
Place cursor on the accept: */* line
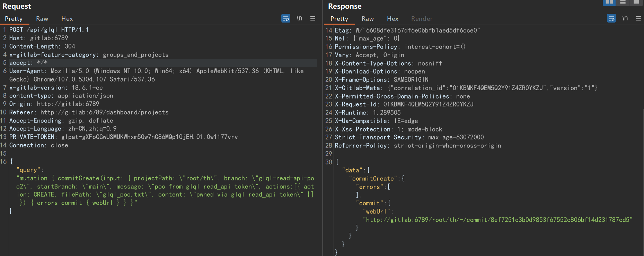(28, 63)
